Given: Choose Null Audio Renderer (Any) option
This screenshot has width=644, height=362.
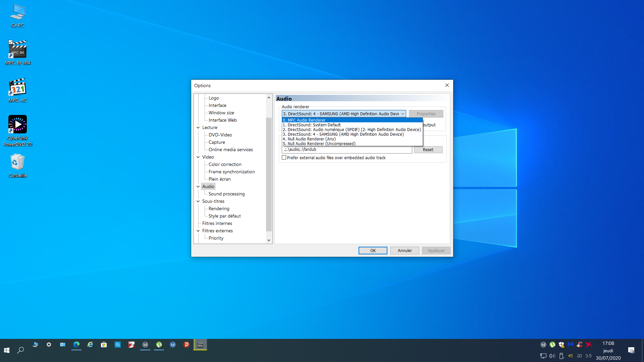Looking at the screenshot, I should point(352,139).
